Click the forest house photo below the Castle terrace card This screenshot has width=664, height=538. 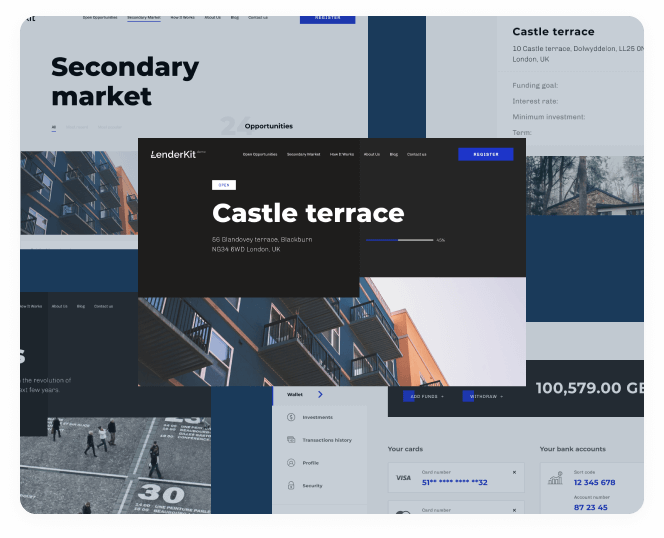pos(585,186)
